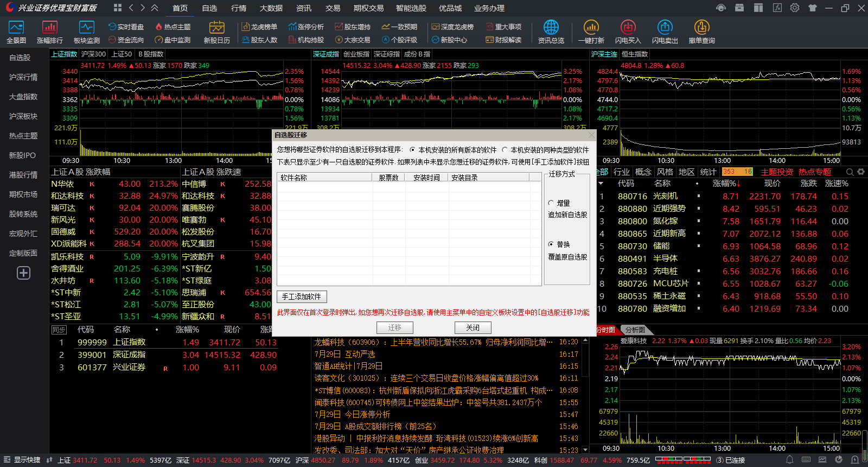
Task: Go back with the left arrow icon
Action: pos(131,8)
